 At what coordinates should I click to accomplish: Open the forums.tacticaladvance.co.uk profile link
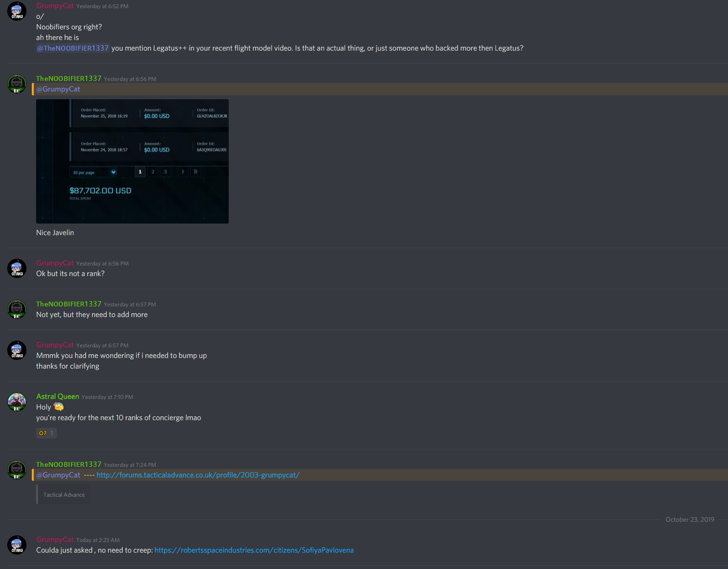click(198, 475)
